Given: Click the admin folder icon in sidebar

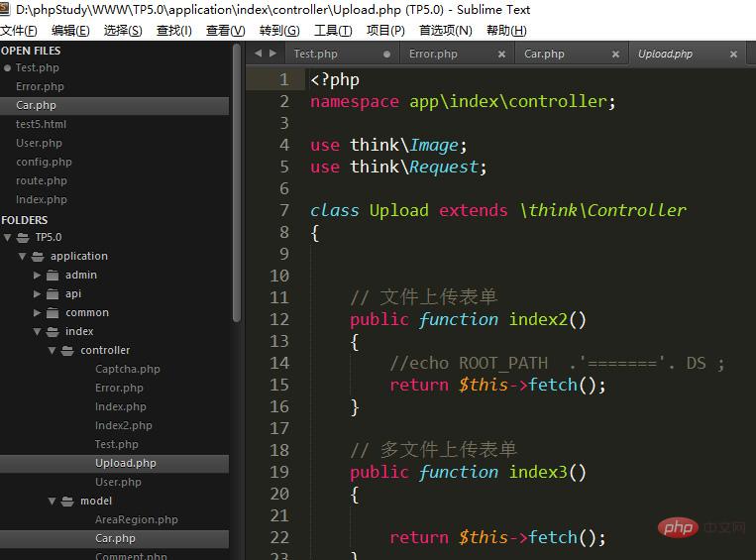Looking at the screenshot, I should point(53,276).
